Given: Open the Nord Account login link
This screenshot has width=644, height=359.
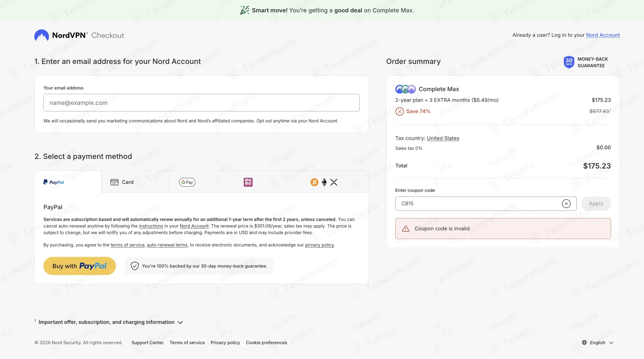Looking at the screenshot, I should click(x=603, y=35).
